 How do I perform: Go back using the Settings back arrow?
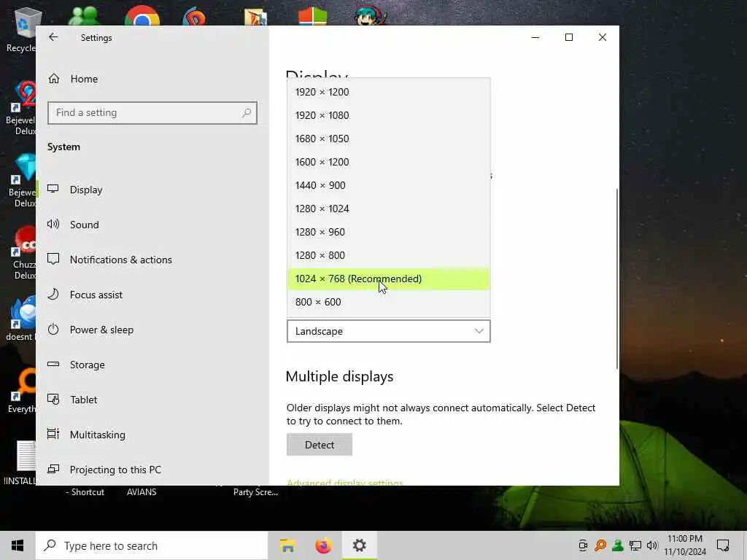click(53, 37)
